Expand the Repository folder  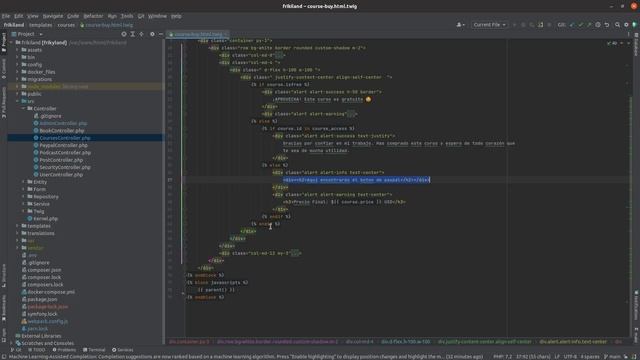(x=23, y=197)
